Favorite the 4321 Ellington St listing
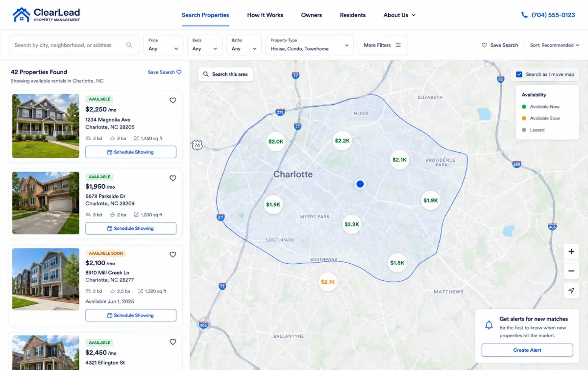This screenshot has height=370, width=588. [172, 342]
